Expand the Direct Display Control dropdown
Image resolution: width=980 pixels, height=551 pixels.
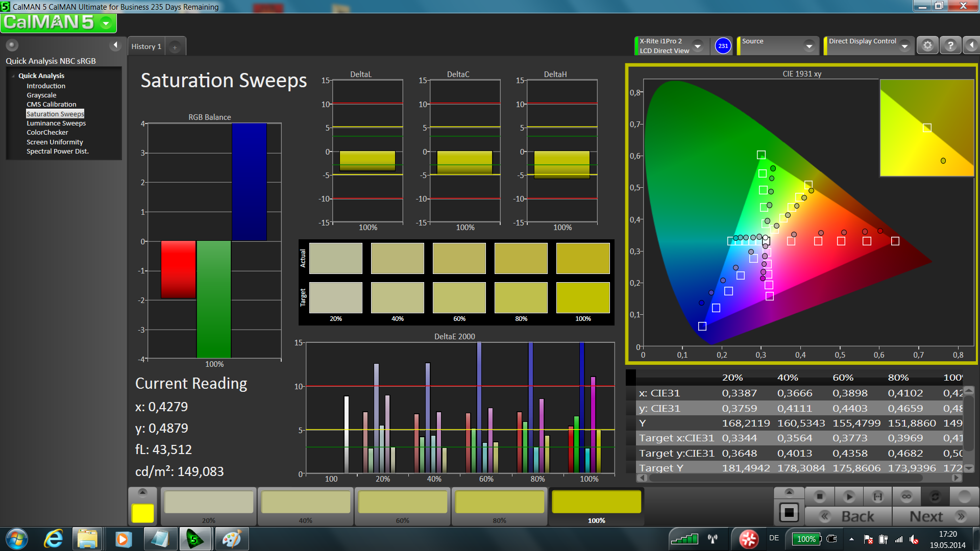904,46
